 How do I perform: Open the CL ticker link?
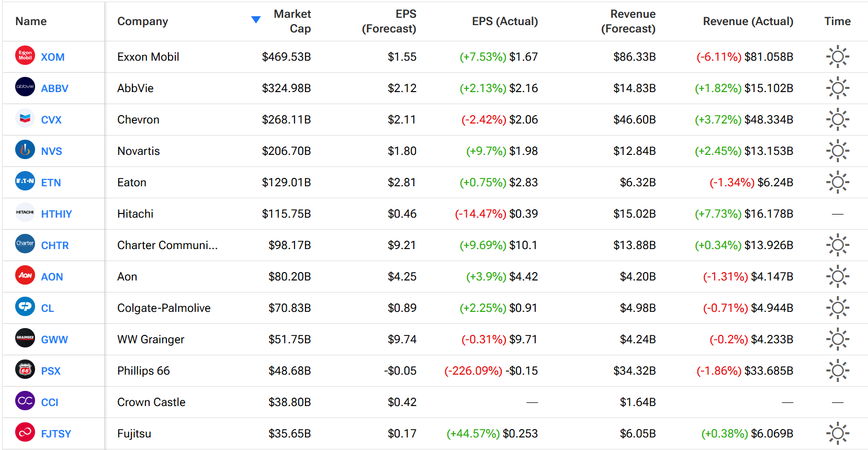pyautogui.click(x=48, y=308)
